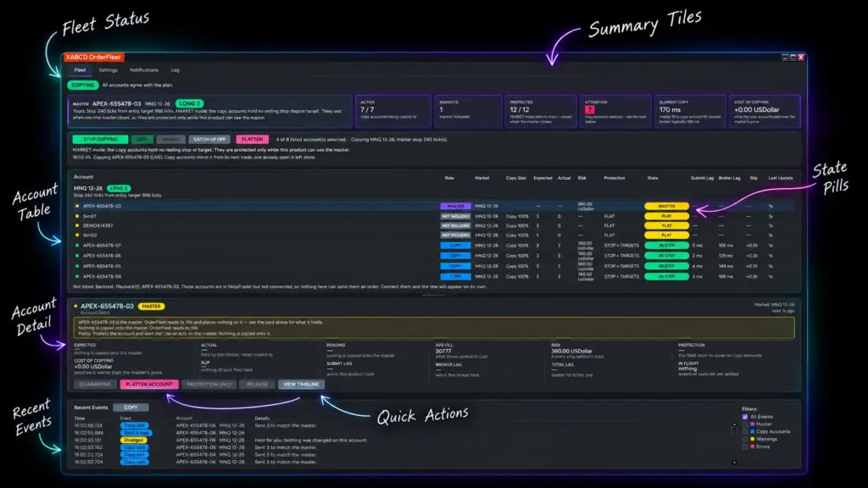Click the green LIVE button
This screenshot has width=868, height=488.
tap(142, 140)
